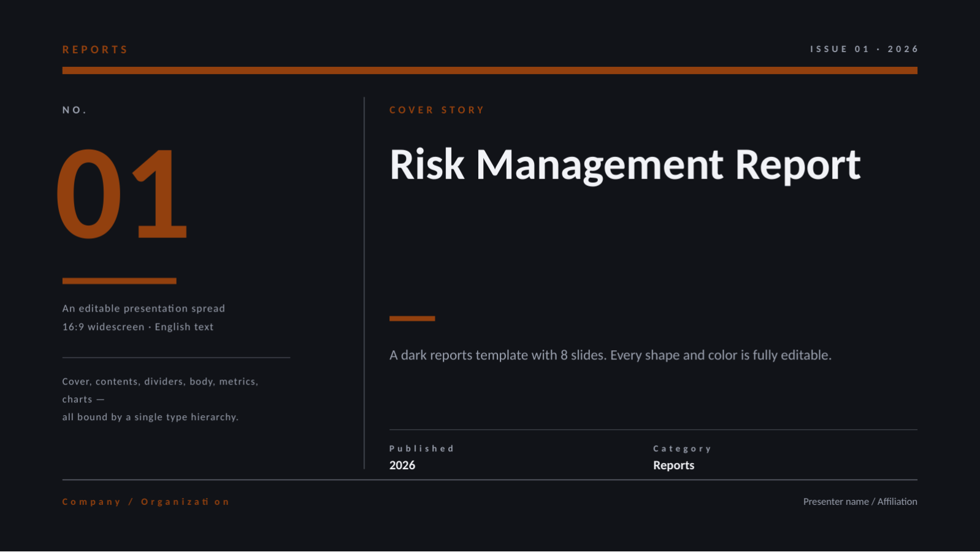Select the orange "REPORTS" header label
This screenshot has height=552, width=980.
point(95,50)
